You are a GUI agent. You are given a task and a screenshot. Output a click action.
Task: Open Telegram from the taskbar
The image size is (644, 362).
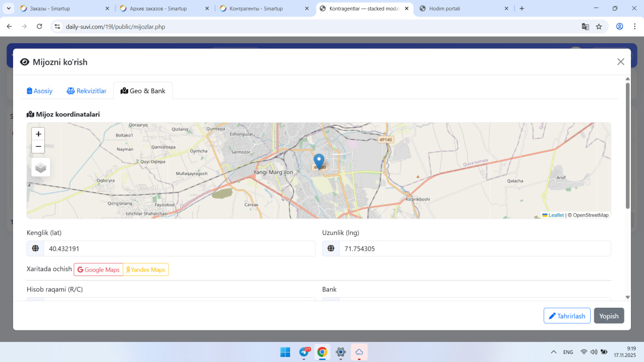pos(304,352)
